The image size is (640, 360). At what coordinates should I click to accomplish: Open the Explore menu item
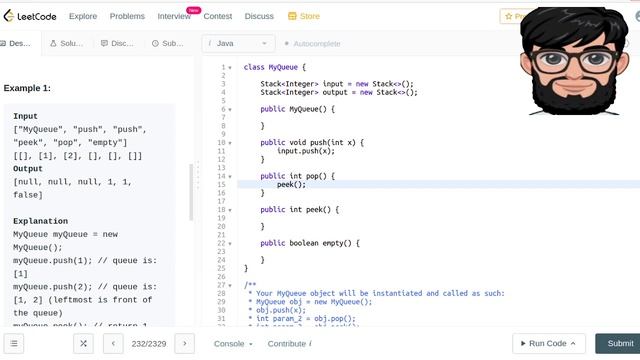[83, 16]
